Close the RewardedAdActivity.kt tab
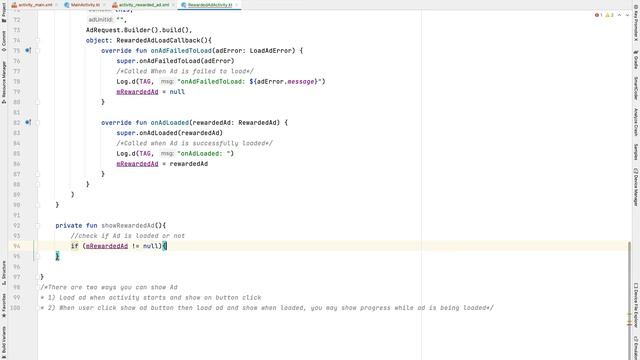640x360 pixels. (236, 5)
